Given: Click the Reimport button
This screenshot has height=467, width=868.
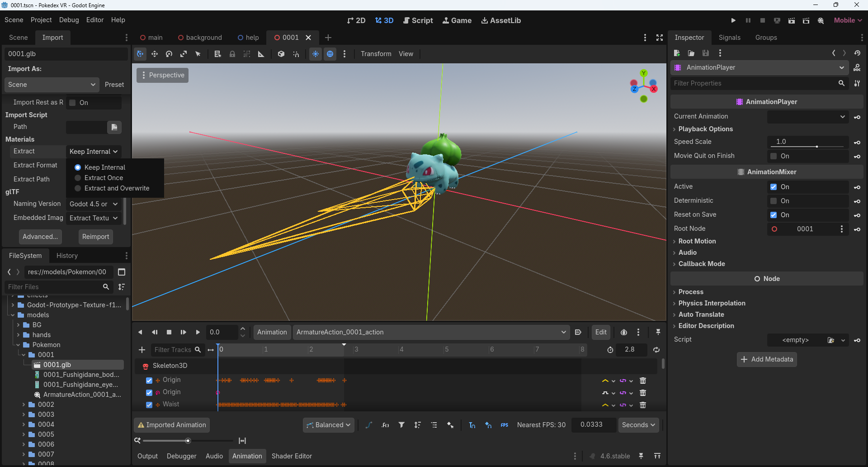Looking at the screenshot, I should coord(96,237).
